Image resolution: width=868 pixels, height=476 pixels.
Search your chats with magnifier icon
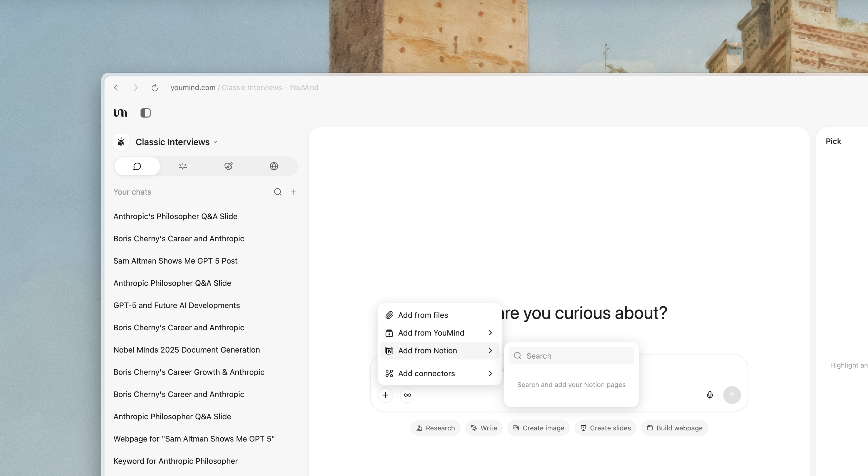tap(277, 192)
